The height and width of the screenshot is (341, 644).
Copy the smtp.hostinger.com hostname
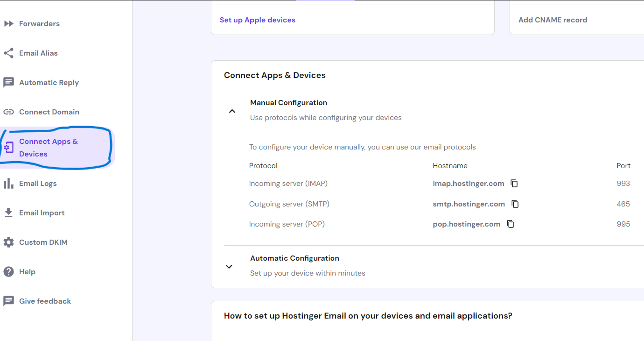coord(515,204)
